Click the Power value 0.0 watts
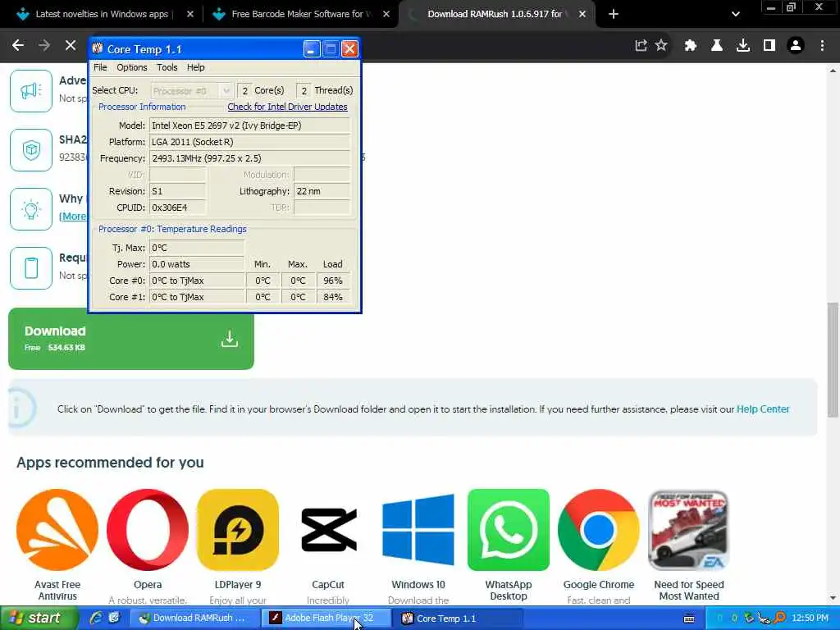 click(x=197, y=264)
